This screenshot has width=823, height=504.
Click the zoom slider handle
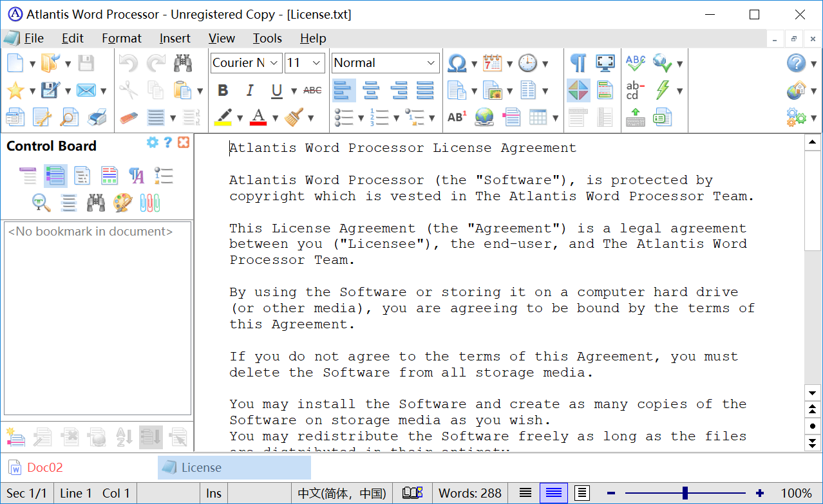685,493
